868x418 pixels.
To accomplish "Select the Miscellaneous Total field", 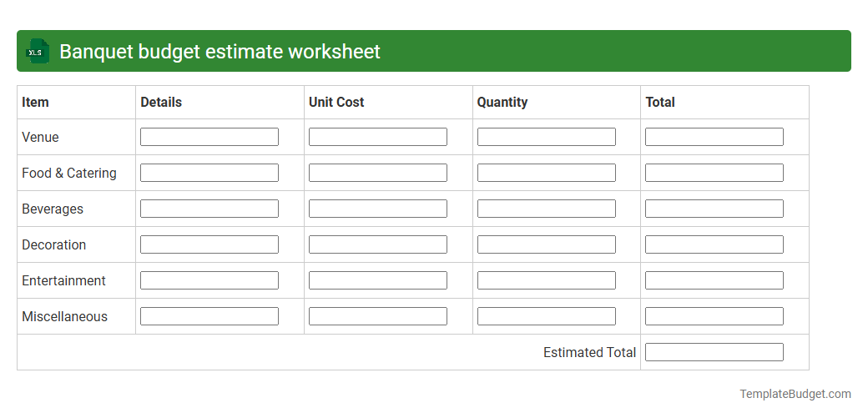I will (714, 316).
